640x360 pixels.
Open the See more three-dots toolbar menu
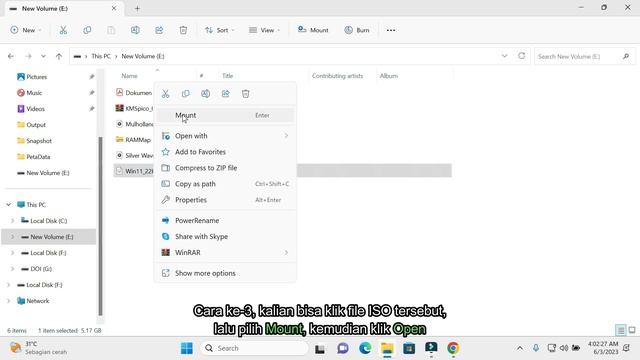pyautogui.click(x=391, y=30)
